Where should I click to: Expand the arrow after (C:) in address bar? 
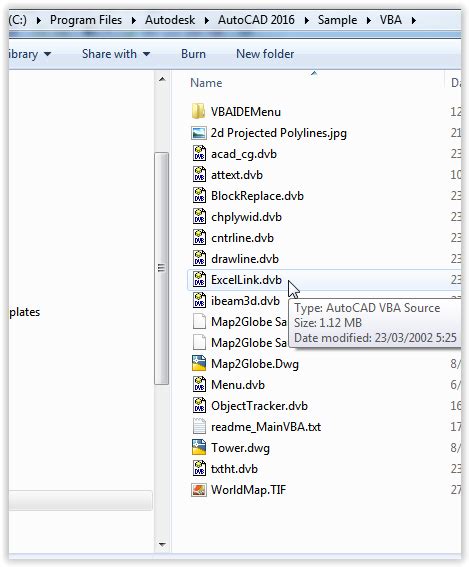pos(39,20)
